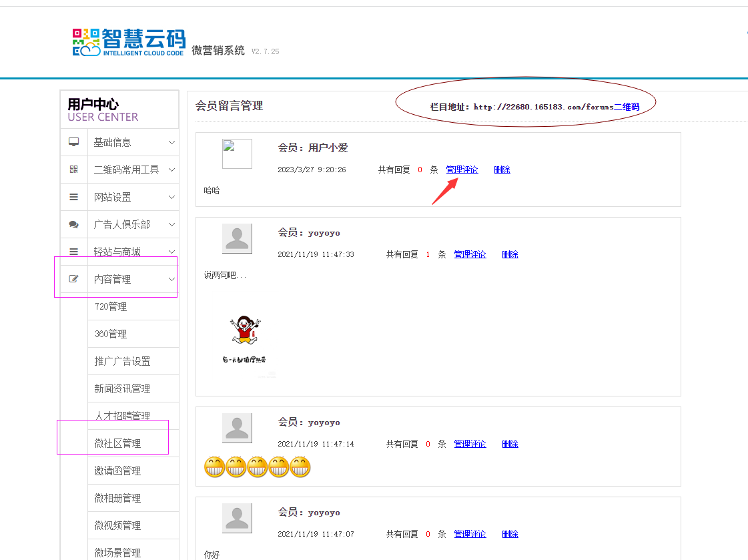
Task: Click the monitor icon beside 基础信息
Action: (74, 142)
